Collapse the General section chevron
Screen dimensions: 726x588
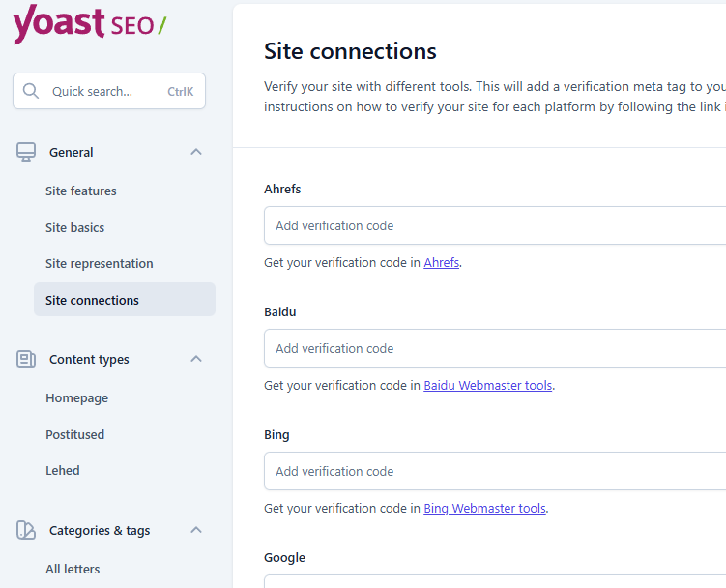196,152
